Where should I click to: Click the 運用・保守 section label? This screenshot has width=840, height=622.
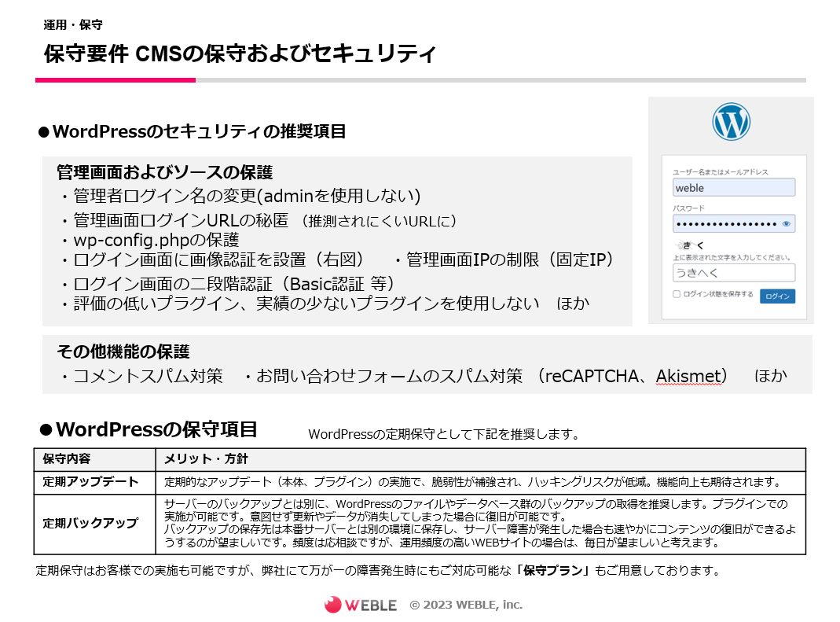point(73,24)
